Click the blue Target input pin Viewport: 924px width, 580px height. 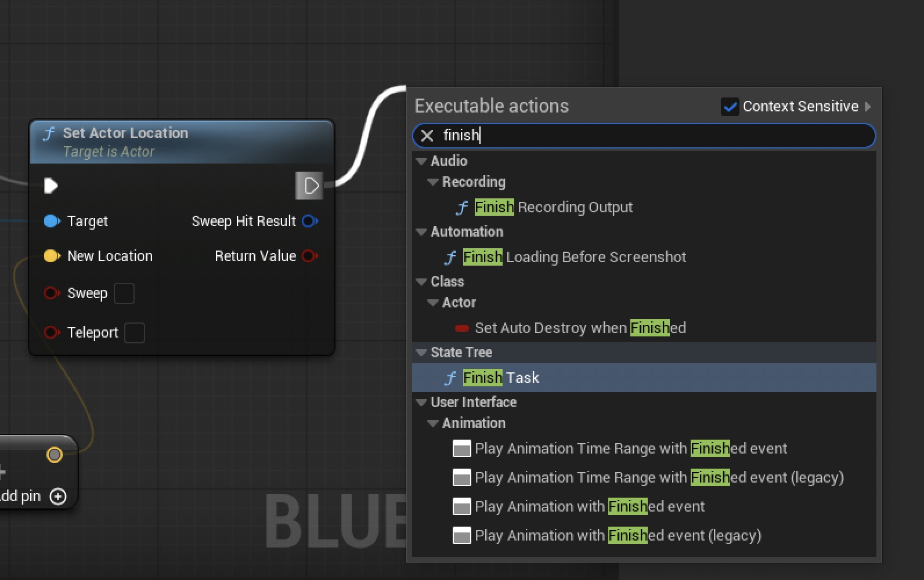(x=52, y=221)
